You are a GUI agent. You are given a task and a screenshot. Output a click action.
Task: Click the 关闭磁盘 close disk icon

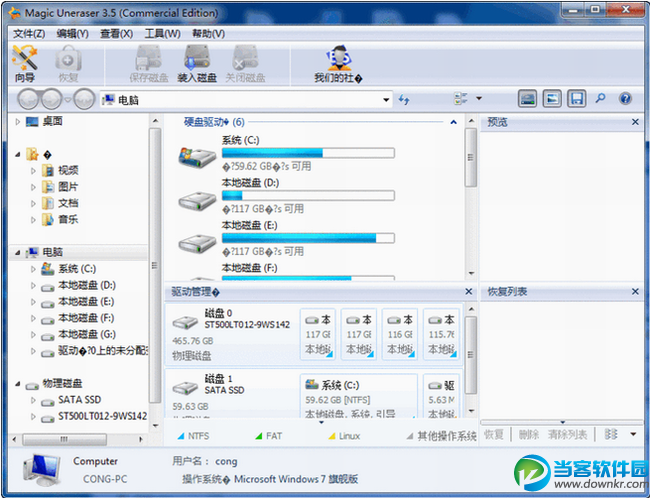pyautogui.click(x=245, y=63)
